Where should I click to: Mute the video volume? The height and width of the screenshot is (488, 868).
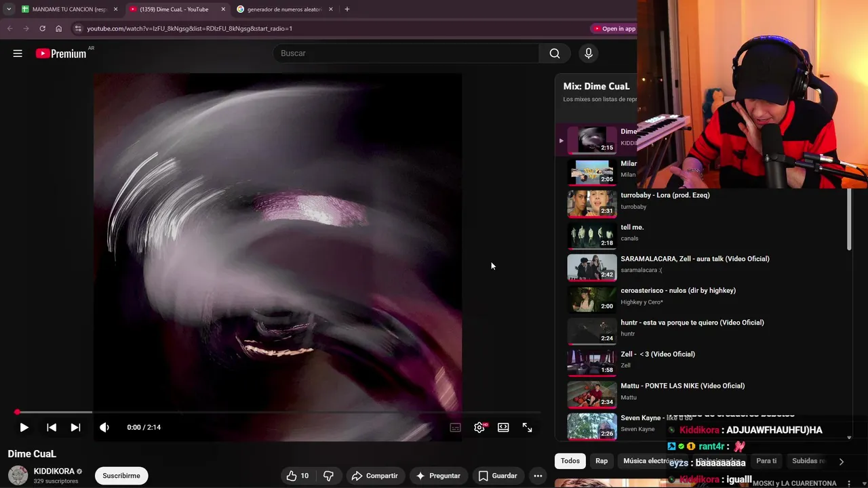(x=104, y=428)
